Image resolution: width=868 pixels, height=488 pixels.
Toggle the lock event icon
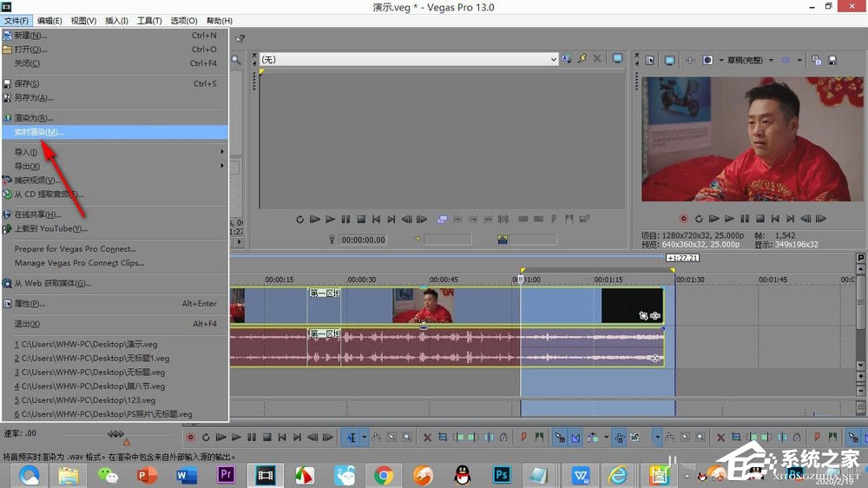503,438
